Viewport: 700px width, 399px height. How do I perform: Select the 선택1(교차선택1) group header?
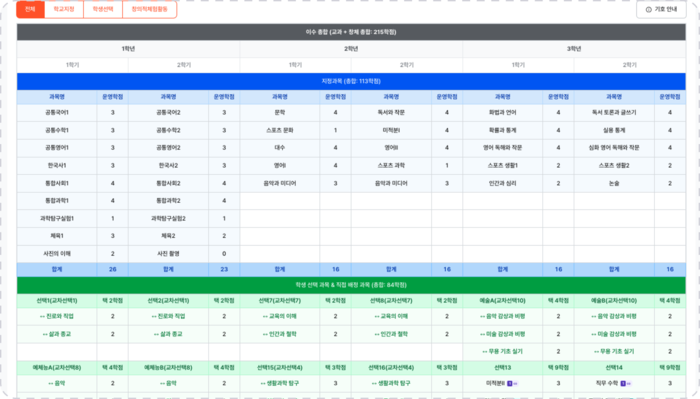tap(57, 301)
